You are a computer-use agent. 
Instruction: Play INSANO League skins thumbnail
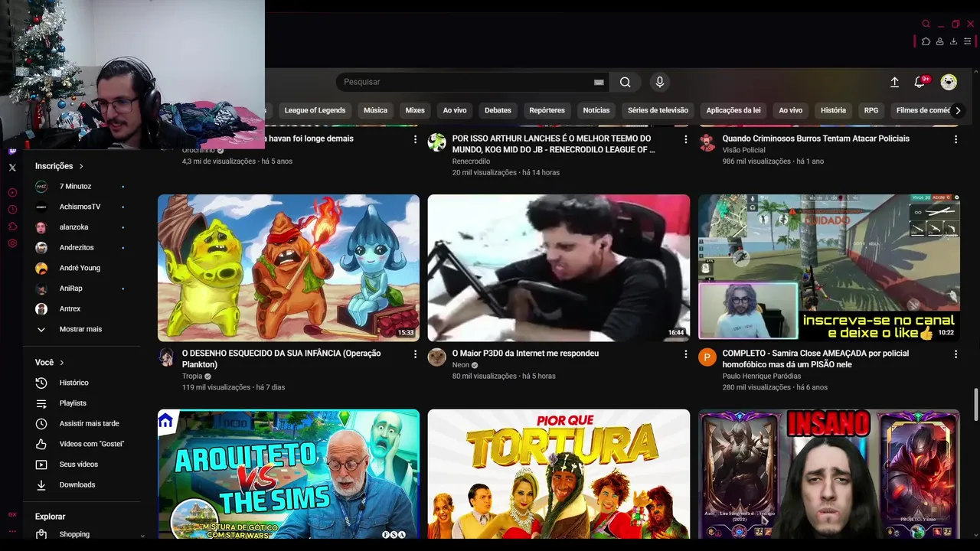[829, 474]
